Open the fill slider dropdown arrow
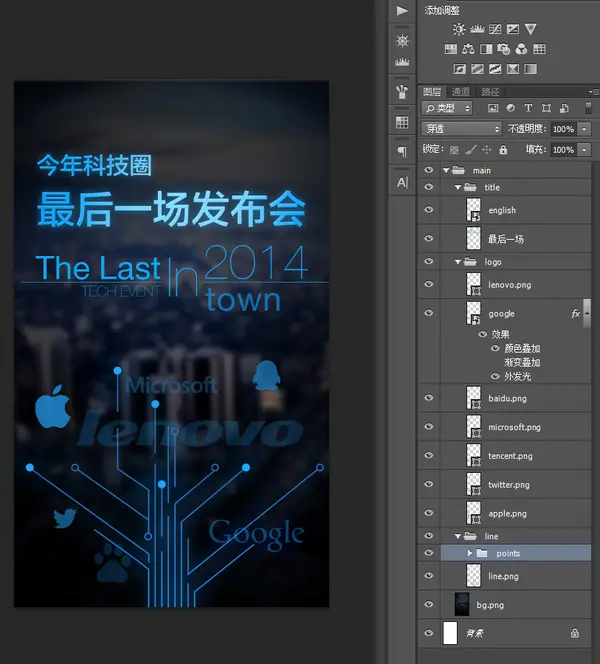 click(584, 150)
